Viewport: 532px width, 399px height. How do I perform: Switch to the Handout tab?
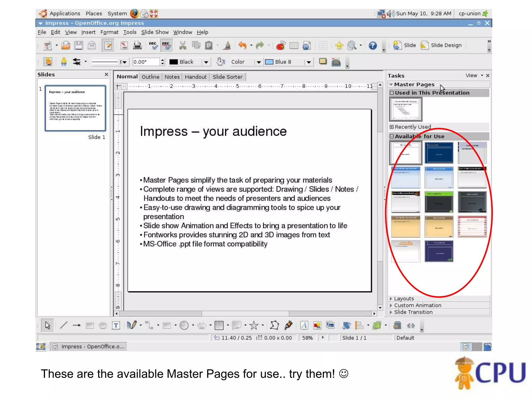pyautogui.click(x=196, y=77)
